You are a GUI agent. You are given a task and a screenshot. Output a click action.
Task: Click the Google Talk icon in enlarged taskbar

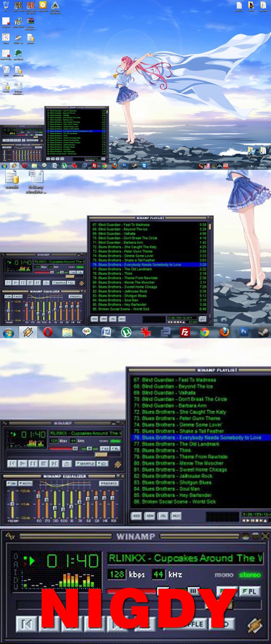[x=87, y=332]
